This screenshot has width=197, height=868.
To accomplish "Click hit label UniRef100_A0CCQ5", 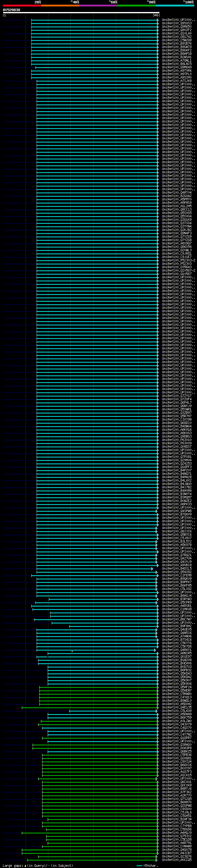I will pos(177,860).
